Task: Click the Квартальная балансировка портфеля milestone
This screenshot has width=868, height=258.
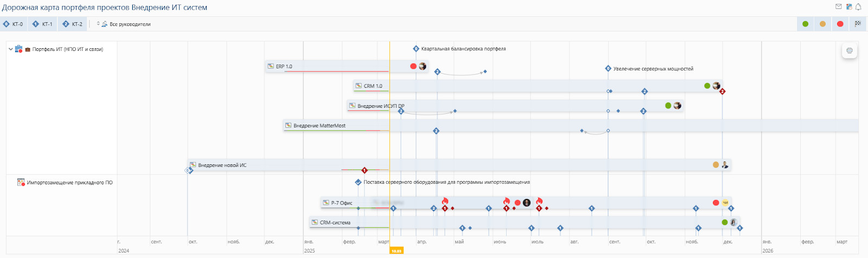Action: click(416, 49)
